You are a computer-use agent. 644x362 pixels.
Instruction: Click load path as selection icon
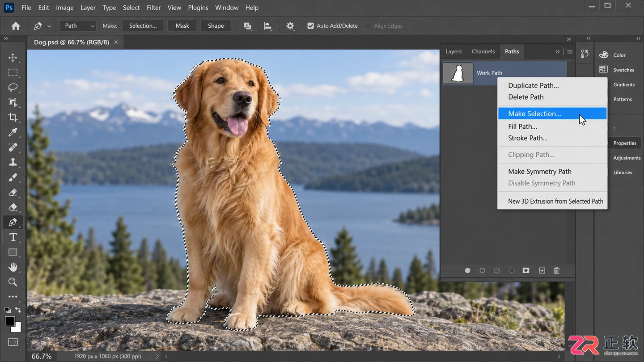(497, 270)
